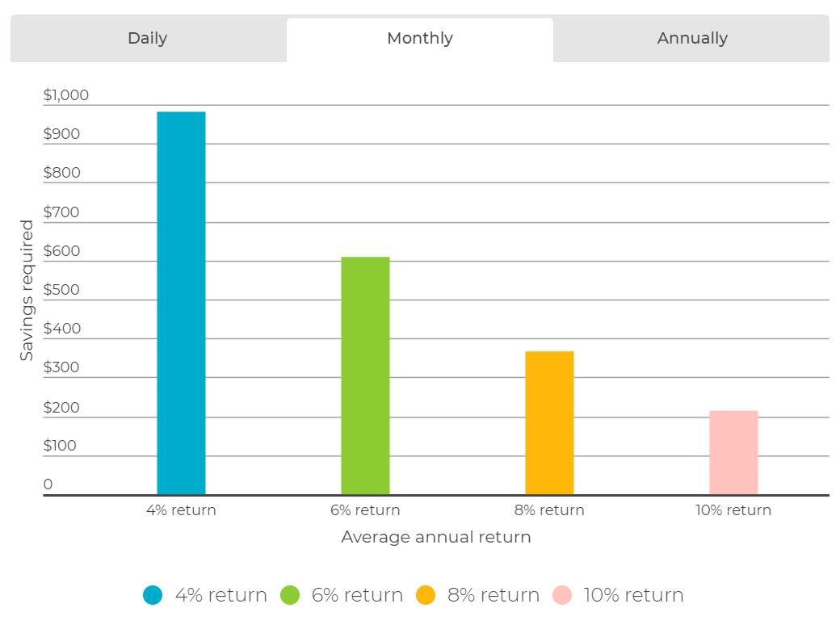Toggle the pink 10% return legend dot
Viewport: 840px width, 629px height.
point(562,595)
